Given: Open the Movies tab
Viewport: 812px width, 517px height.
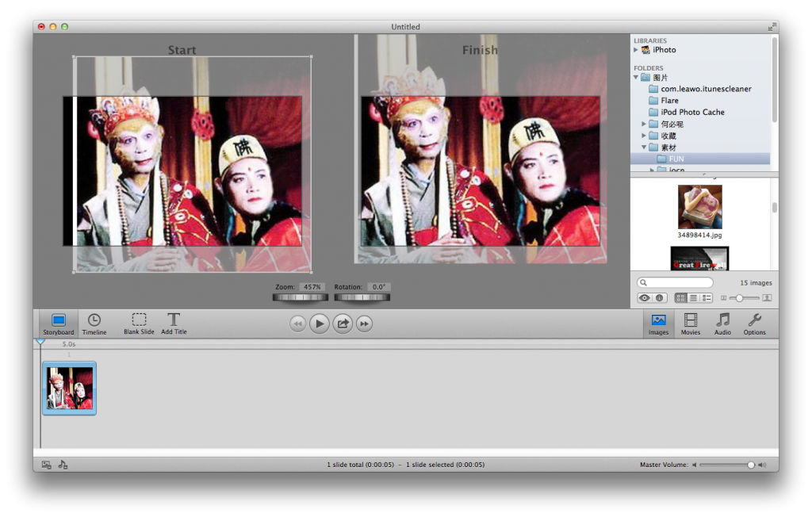Looking at the screenshot, I should click(x=691, y=324).
